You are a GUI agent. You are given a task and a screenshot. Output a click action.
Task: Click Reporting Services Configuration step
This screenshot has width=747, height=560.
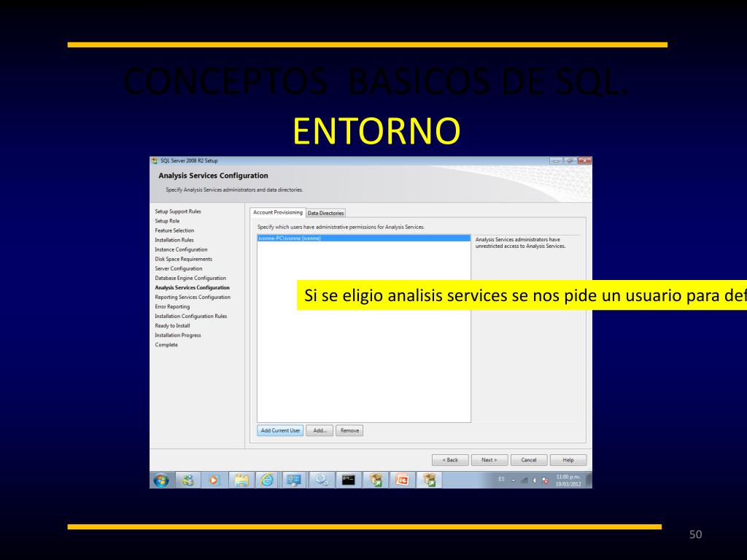tap(193, 297)
